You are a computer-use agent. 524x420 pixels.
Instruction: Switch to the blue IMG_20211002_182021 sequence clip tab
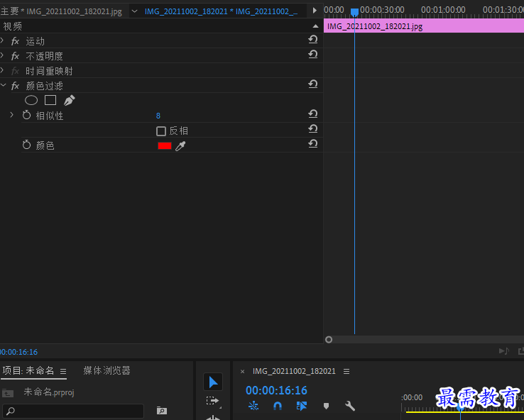pos(222,11)
